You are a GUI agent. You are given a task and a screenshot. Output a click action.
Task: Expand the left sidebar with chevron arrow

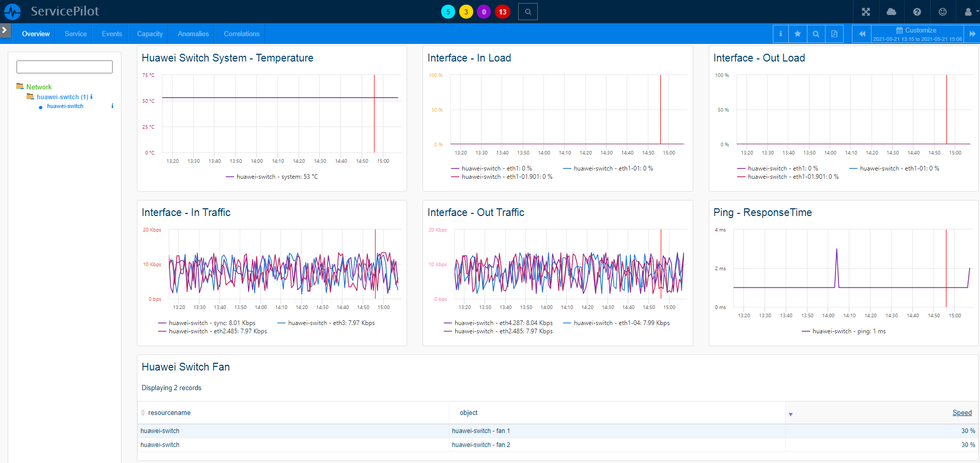[x=5, y=30]
